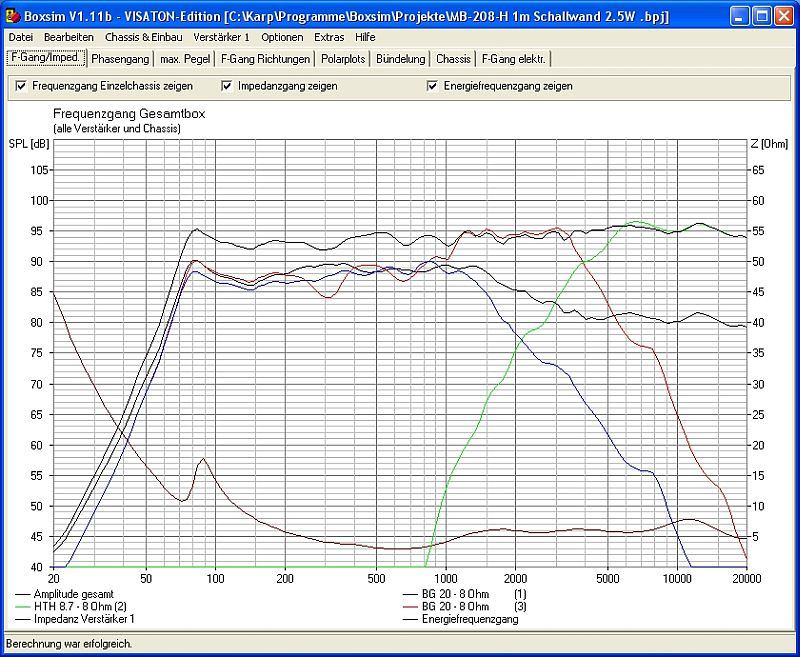Open the Datei menu
The height and width of the screenshot is (657, 800).
[20, 37]
